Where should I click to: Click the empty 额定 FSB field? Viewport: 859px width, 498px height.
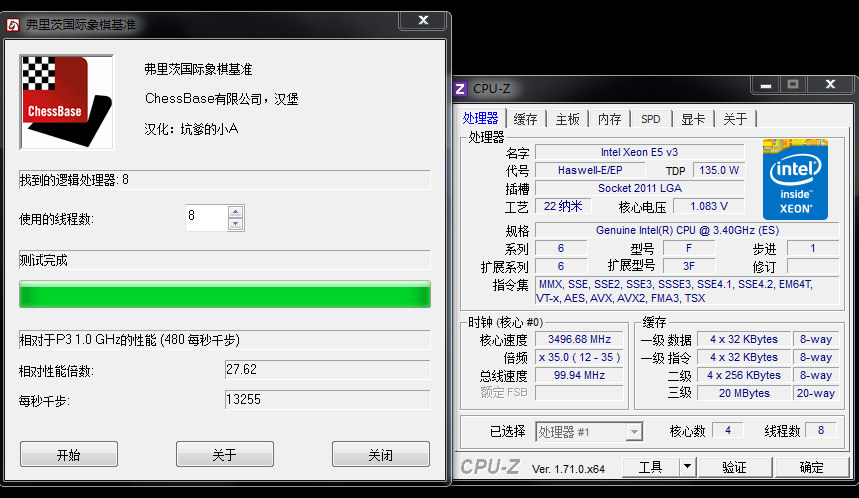(x=579, y=393)
